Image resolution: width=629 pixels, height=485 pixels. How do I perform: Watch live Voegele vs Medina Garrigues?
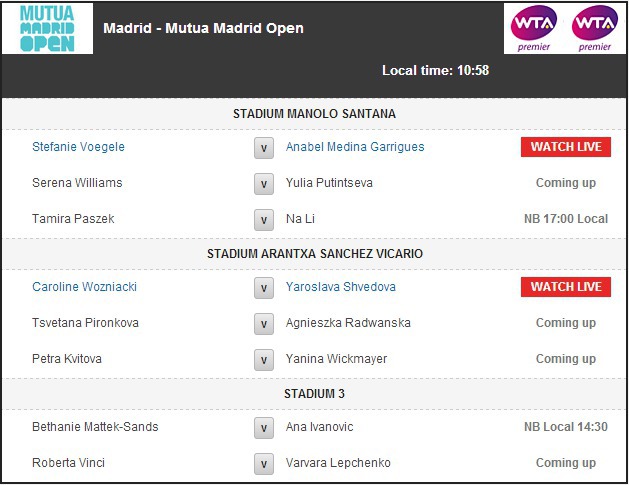[x=565, y=147]
